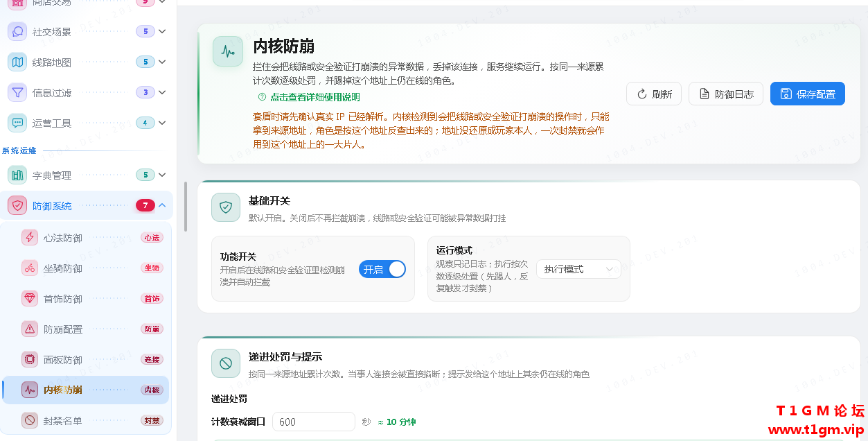Open the 面板防御 menu item
The height and width of the screenshot is (441, 868).
coord(86,359)
